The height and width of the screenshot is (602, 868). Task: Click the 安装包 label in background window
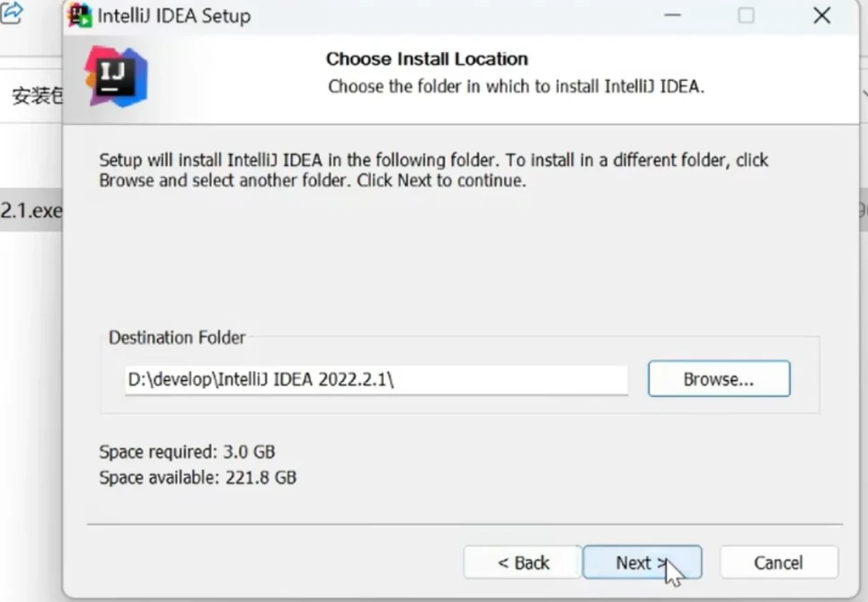36,96
